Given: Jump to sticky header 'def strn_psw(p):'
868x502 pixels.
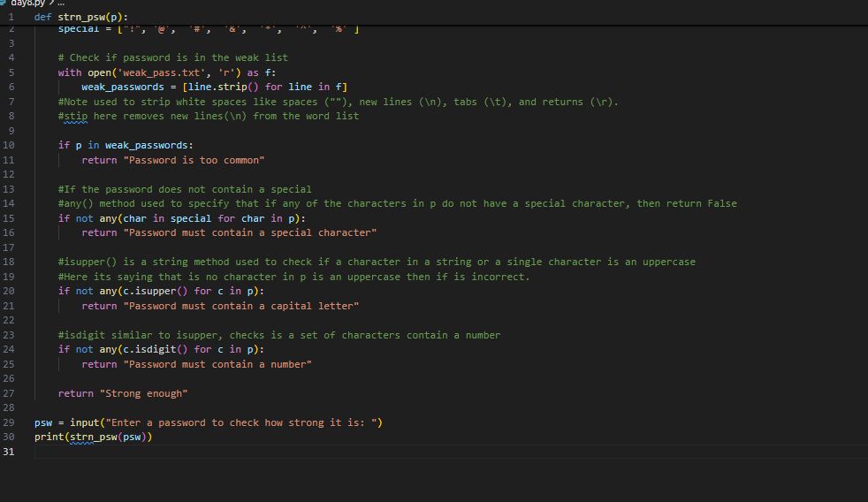Looking at the screenshot, I should click(x=80, y=17).
